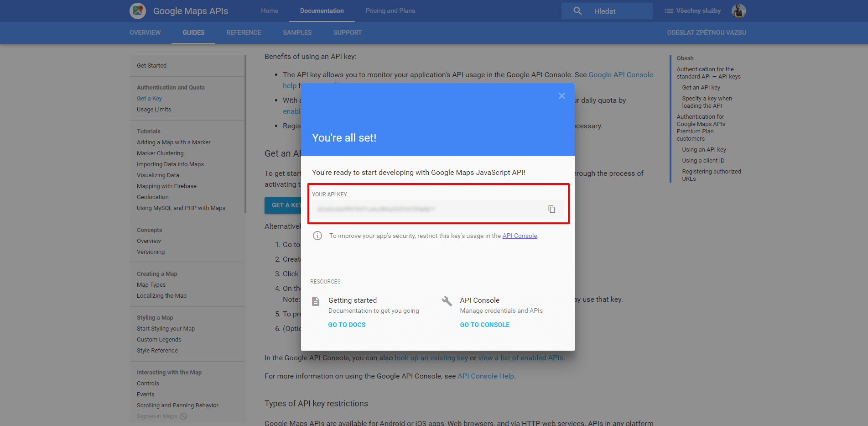Screen dimensions: 868x426
Task: Open Visualizing Data tutorial
Action: click(x=158, y=175)
